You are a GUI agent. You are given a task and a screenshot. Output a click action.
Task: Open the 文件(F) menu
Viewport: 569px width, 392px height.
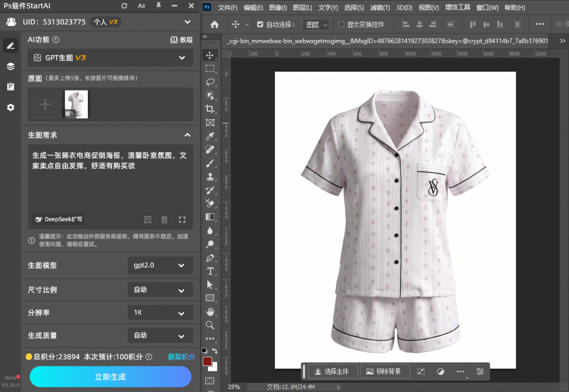tap(227, 8)
